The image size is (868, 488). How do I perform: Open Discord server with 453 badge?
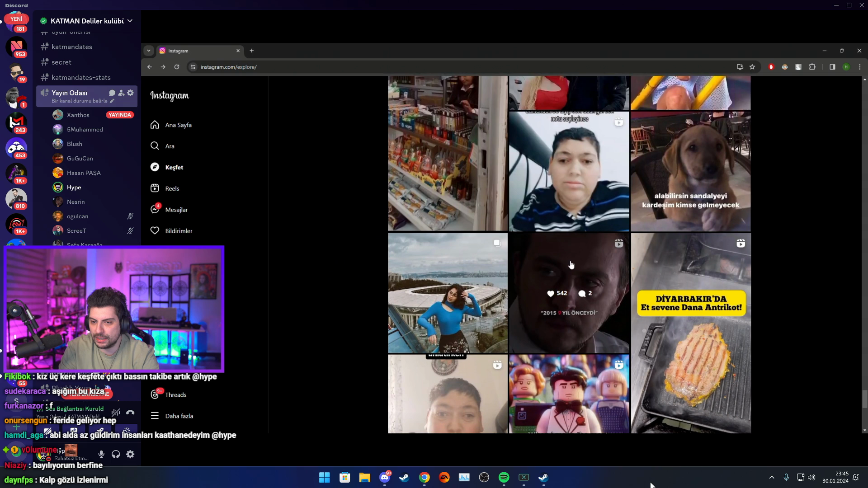pyautogui.click(x=16, y=148)
